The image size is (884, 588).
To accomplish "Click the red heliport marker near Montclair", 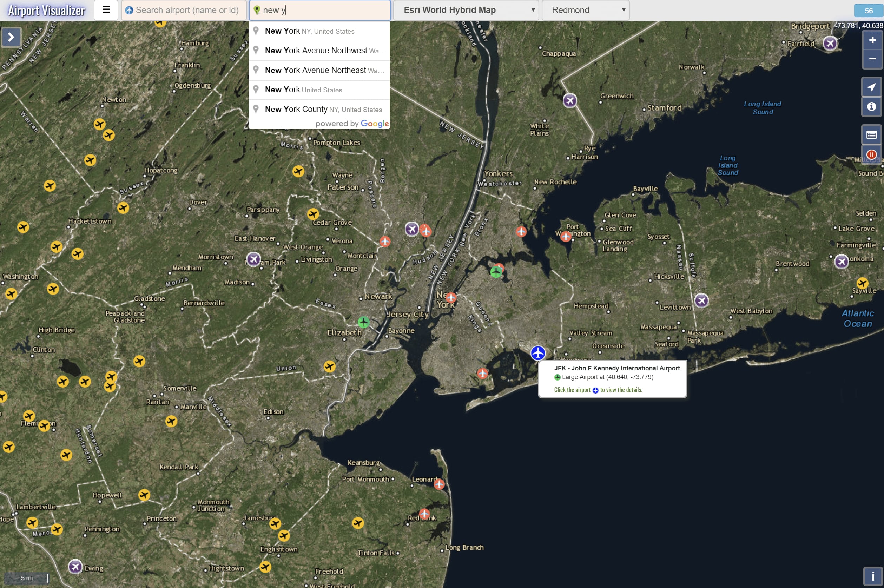I will [385, 241].
